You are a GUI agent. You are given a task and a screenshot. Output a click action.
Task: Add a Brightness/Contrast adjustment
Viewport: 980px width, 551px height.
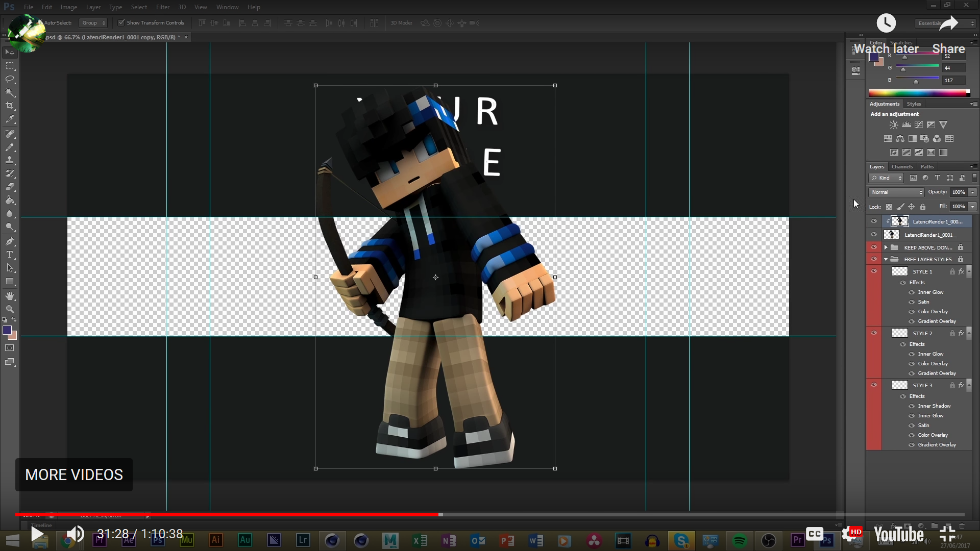894,125
